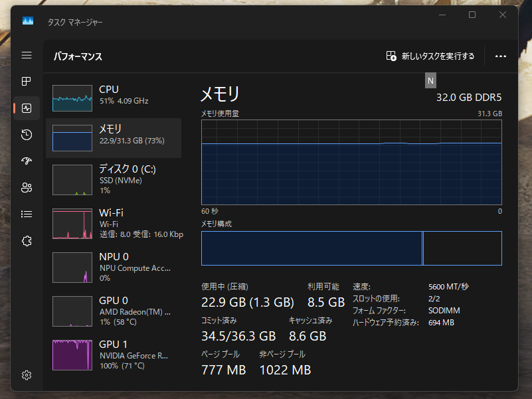Open the Users page icon

pyautogui.click(x=27, y=187)
